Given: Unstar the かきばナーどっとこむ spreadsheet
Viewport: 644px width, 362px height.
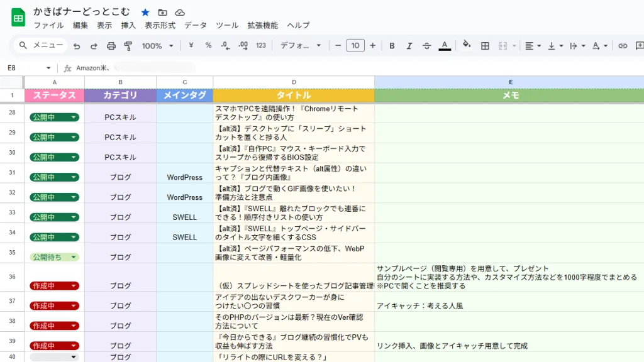Looking at the screenshot, I should [x=145, y=11].
